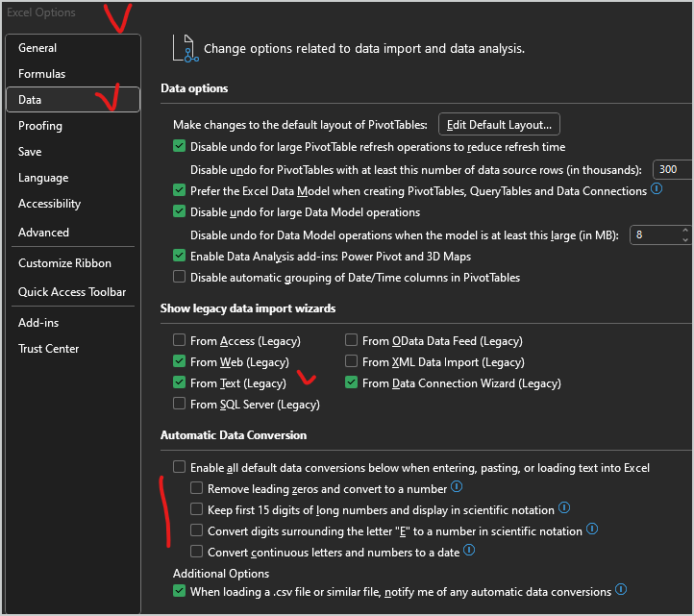This screenshot has width=694, height=616.
Task: Click Show legacy data import wizards heading
Action: pyautogui.click(x=248, y=308)
